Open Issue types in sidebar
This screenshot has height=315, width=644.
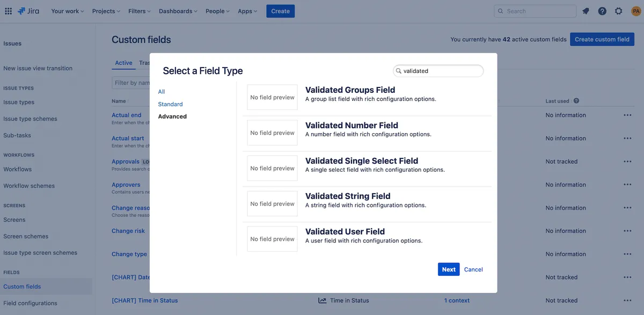[19, 102]
